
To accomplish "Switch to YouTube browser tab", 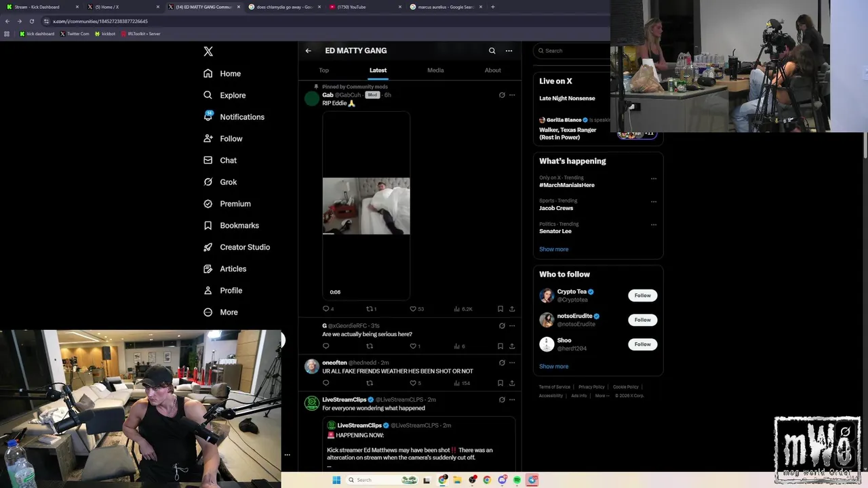I will tap(366, 7).
